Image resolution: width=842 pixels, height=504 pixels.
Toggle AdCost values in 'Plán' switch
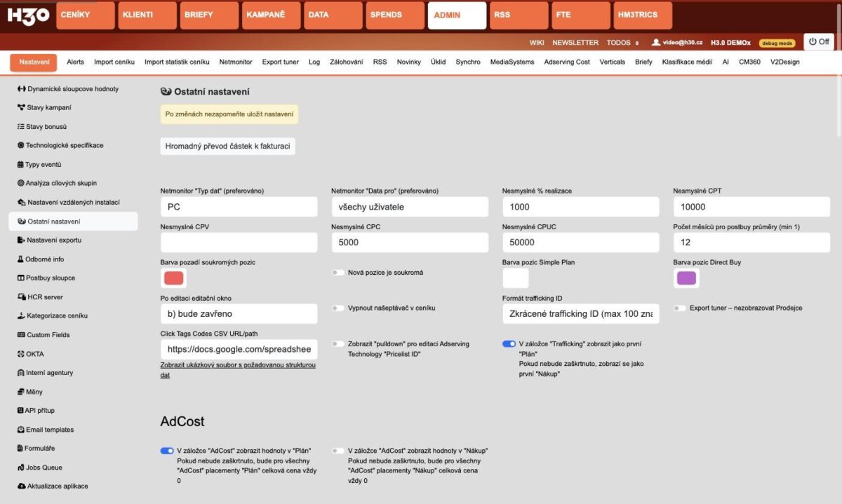coord(167,451)
